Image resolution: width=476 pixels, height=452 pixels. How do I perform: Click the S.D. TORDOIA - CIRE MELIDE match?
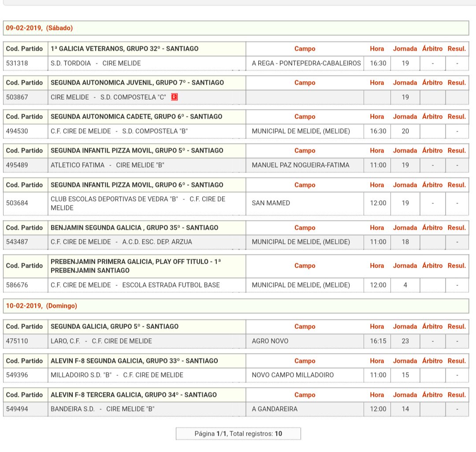(x=96, y=63)
